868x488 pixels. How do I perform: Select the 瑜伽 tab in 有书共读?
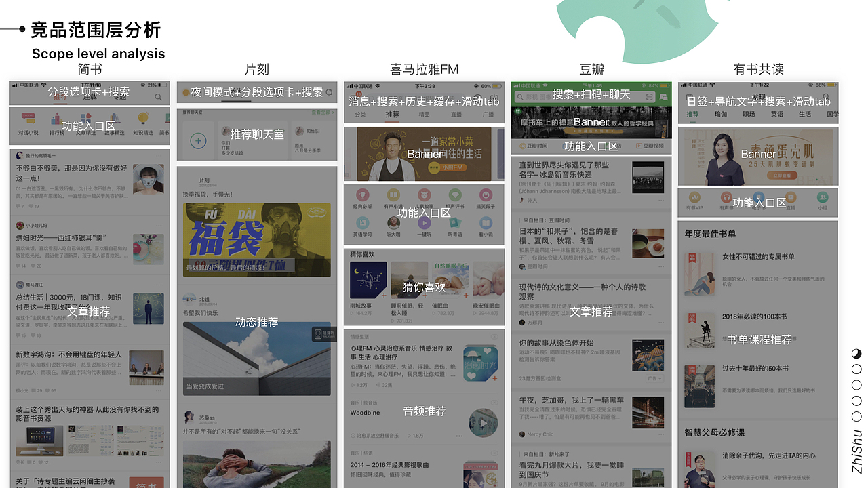(720, 115)
